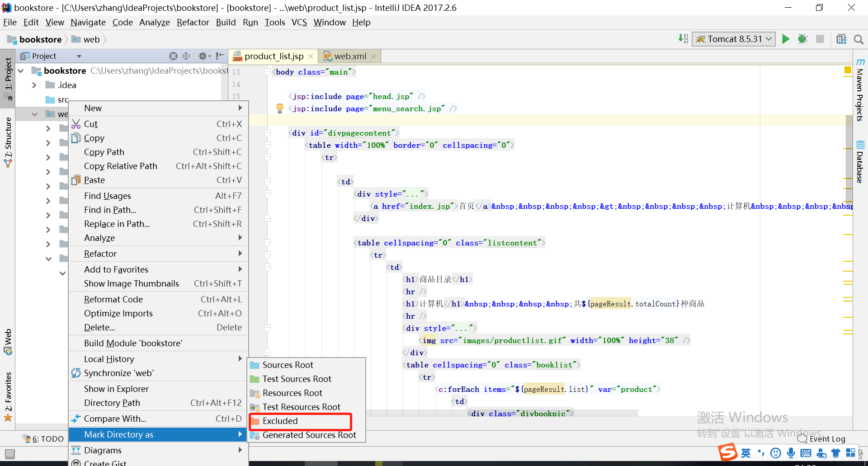Choose Synchronize 'web' entry
868x466 pixels.
[x=158, y=373]
